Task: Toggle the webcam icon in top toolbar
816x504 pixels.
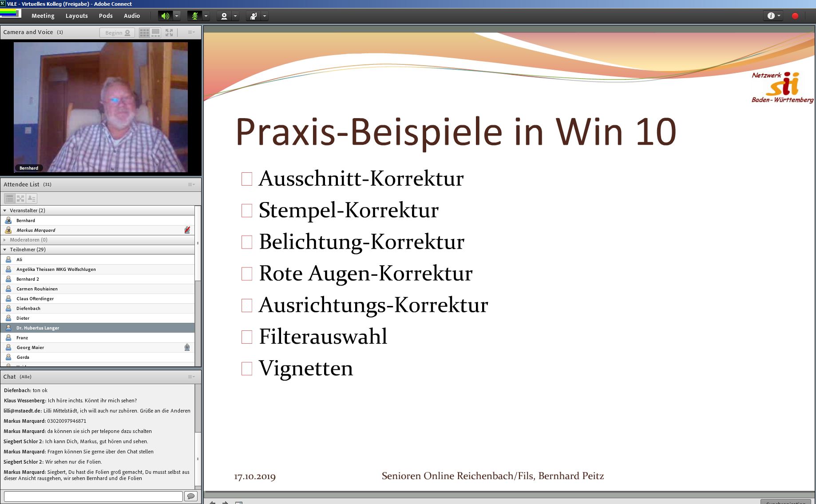Action: pyautogui.click(x=224, y=16)
